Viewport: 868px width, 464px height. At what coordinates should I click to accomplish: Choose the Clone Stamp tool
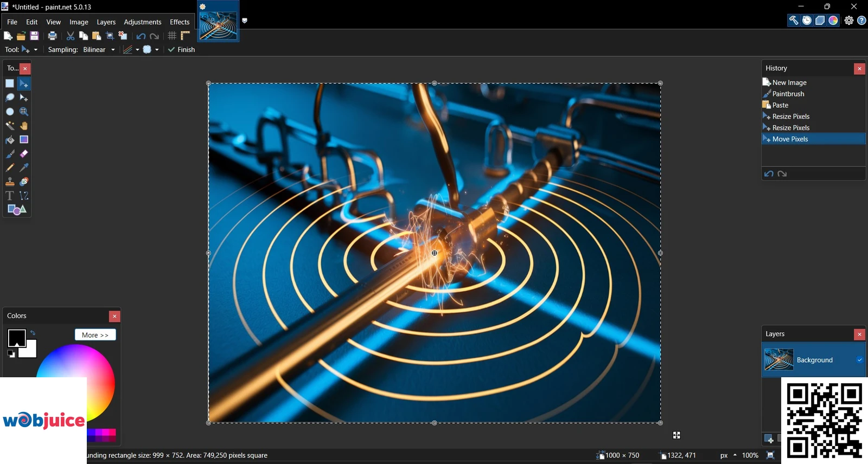10,182
